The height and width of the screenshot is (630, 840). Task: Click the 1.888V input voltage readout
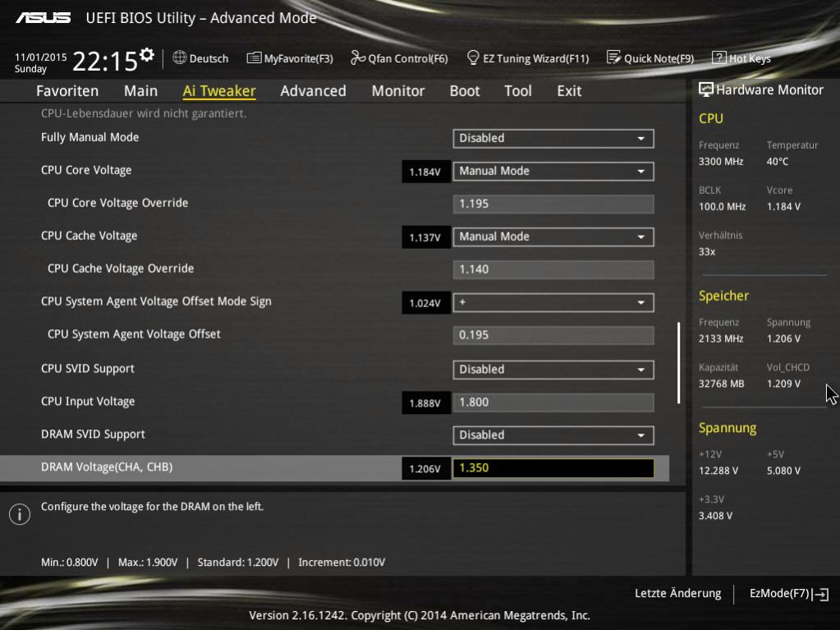(x=425, y=402)
